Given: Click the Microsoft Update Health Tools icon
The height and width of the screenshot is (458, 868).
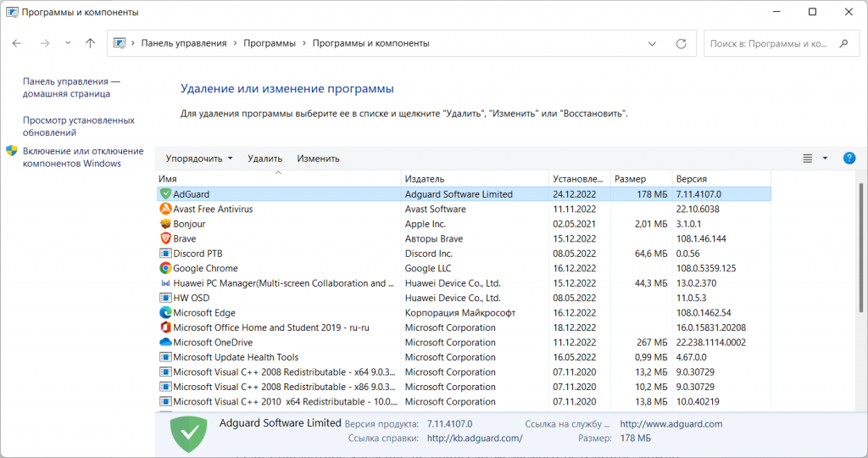Looking at the screenshot, I should (165, 357).
